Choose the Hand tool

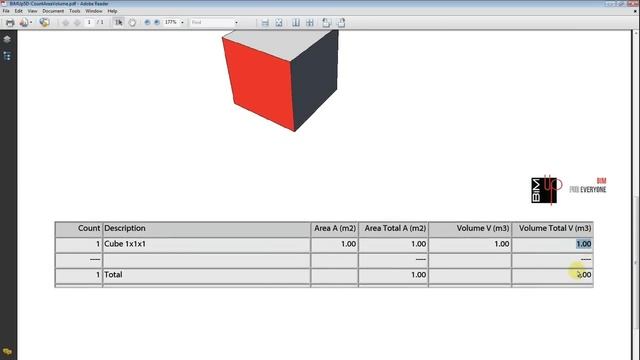point(132,22)
